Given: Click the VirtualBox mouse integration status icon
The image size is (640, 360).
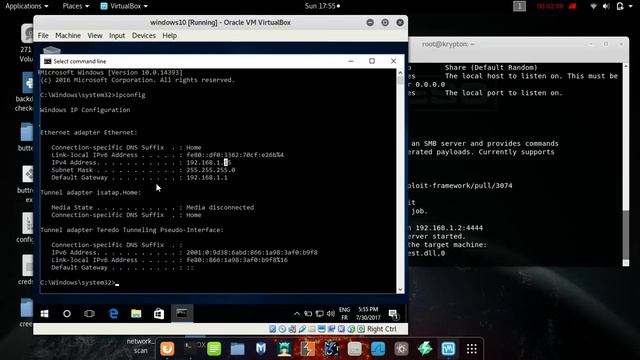Looking at the screenshot, I should (351, 329).
